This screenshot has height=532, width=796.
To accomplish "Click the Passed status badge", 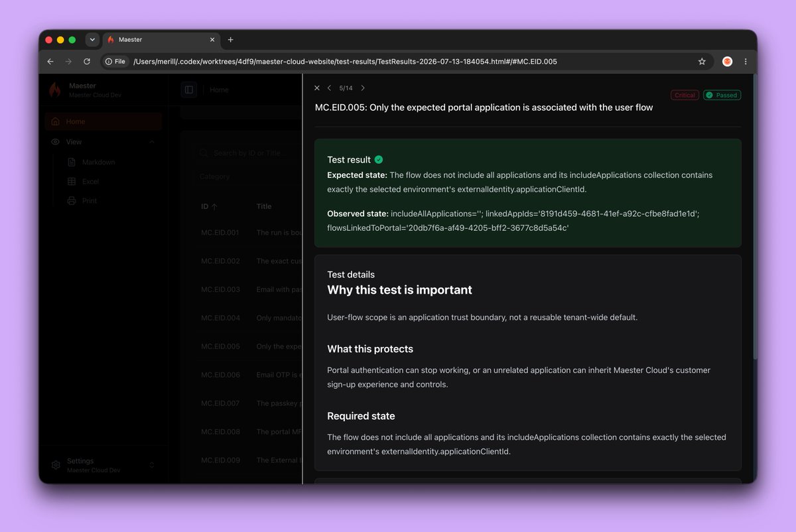I will pos(722,95).
